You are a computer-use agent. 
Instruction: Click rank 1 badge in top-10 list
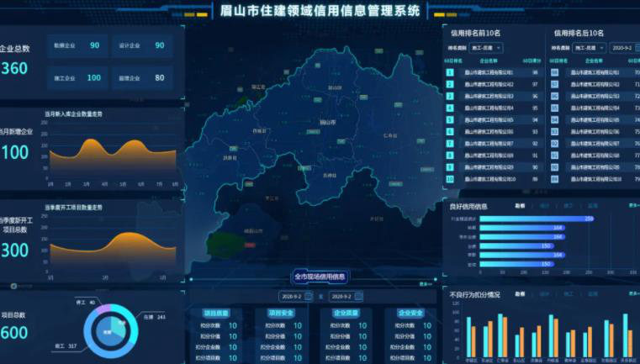pos(450,72)
